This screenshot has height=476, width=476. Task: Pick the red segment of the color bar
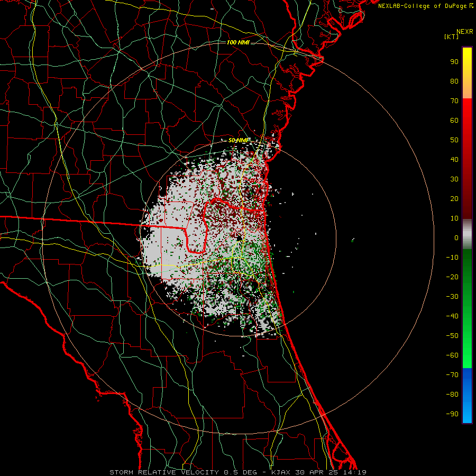[x=467, y=159]
